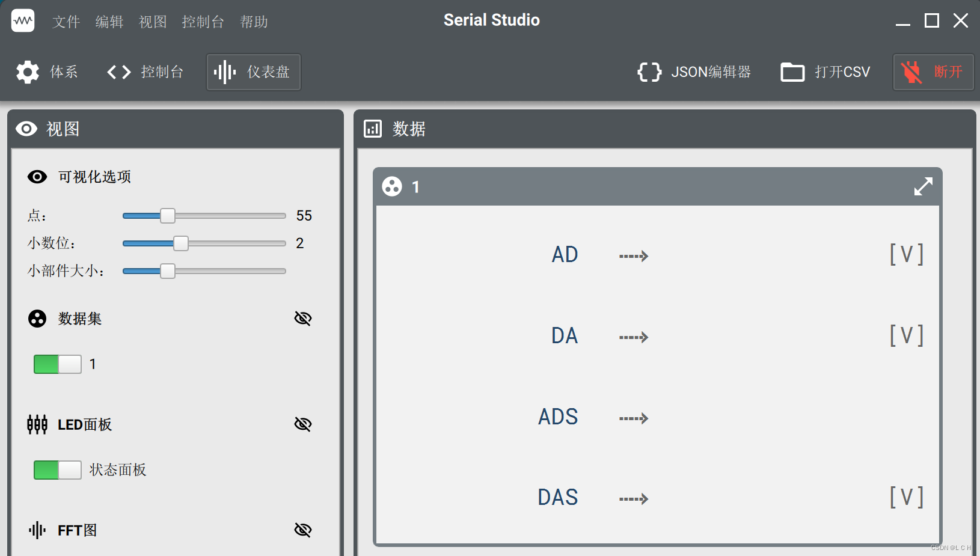
Task: Click the LED面板 section icon
Action: (x=37, y=424)
